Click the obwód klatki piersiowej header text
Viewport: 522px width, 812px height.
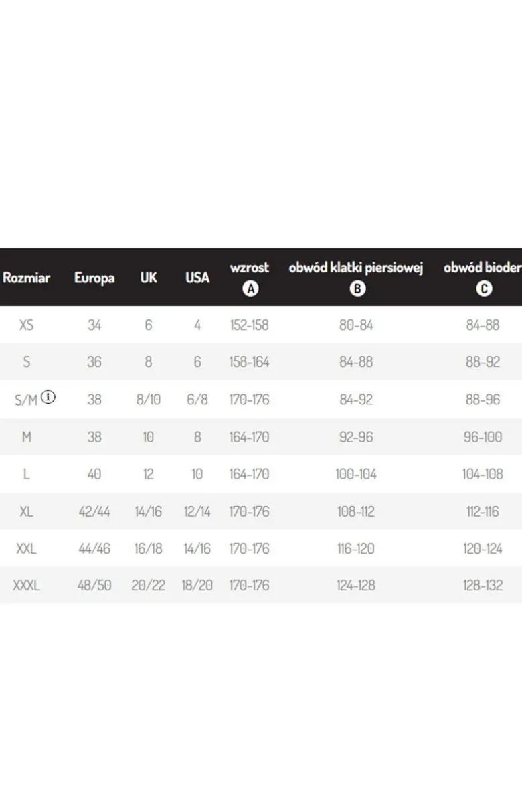click(356, 268)
